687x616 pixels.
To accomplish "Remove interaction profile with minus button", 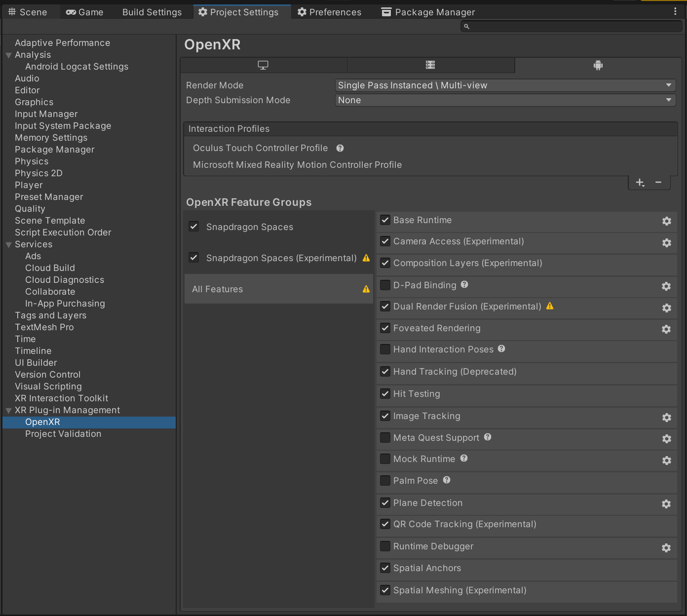I will tap(658, 183).
